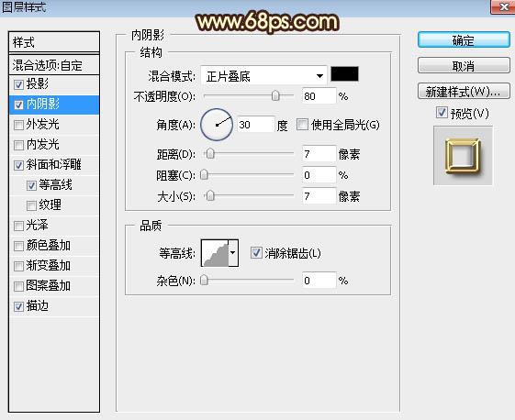Uncheck the 内阴影 effect checkbox

[18, 105]
